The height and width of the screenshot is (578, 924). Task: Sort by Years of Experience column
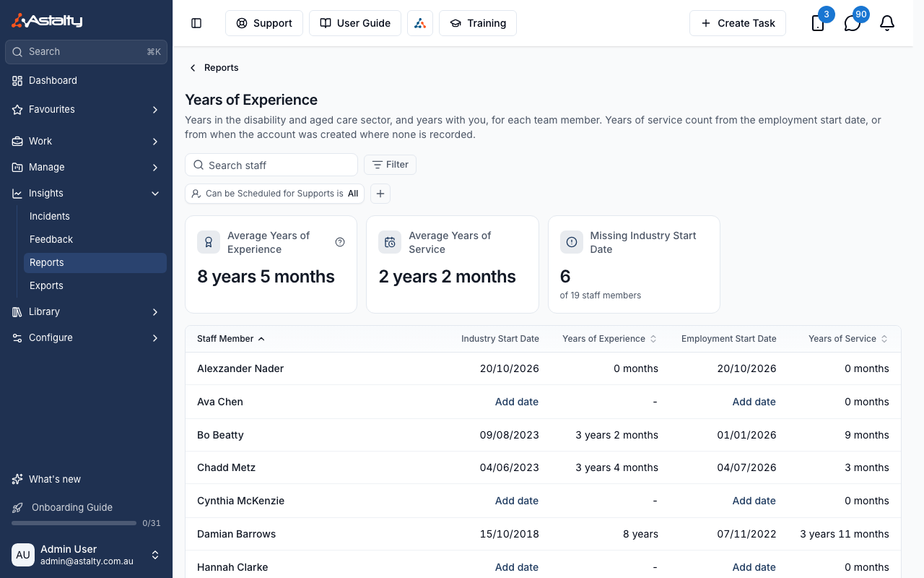[610, 339]
